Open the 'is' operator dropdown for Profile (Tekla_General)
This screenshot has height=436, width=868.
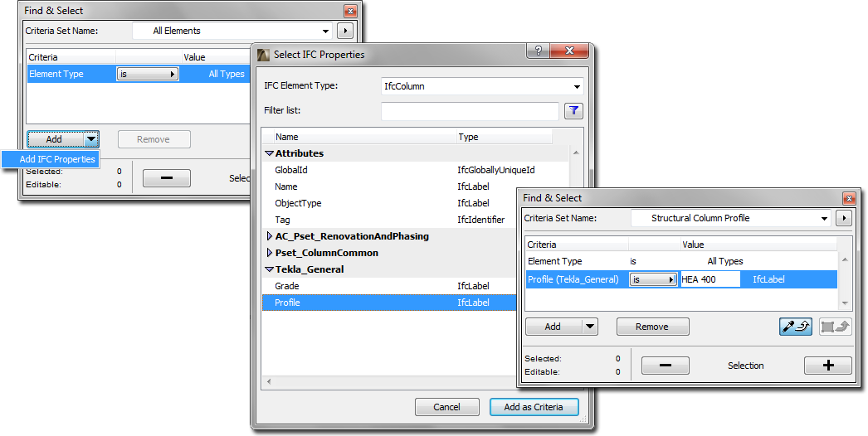[x=654, y=279]
